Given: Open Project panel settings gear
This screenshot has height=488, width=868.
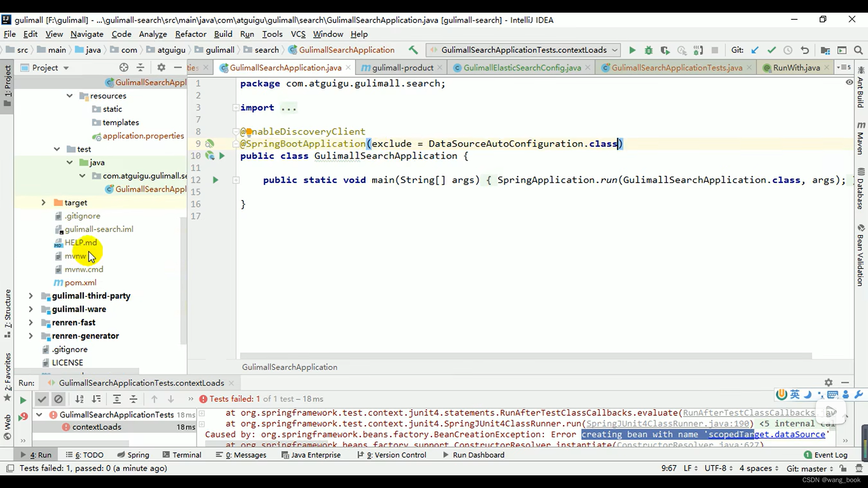Looking at the screenshot, I should click(161, 68).
